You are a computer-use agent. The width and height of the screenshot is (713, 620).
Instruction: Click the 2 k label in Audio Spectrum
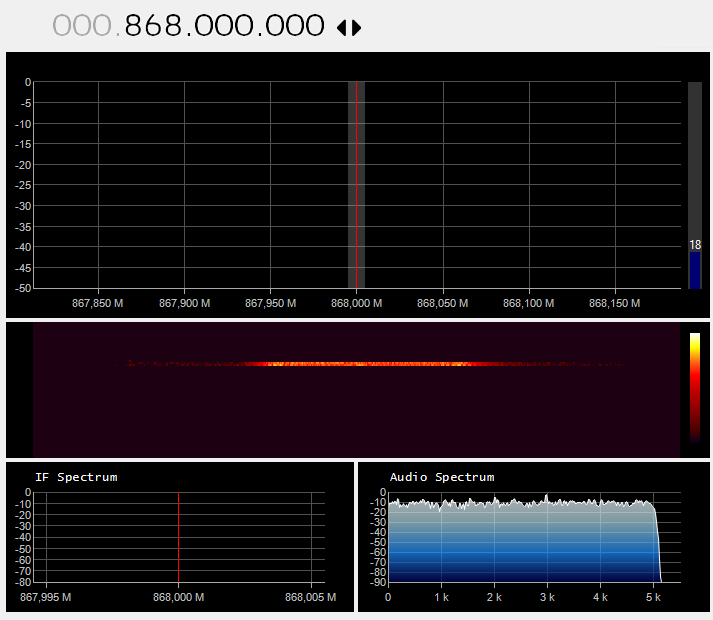494,597
